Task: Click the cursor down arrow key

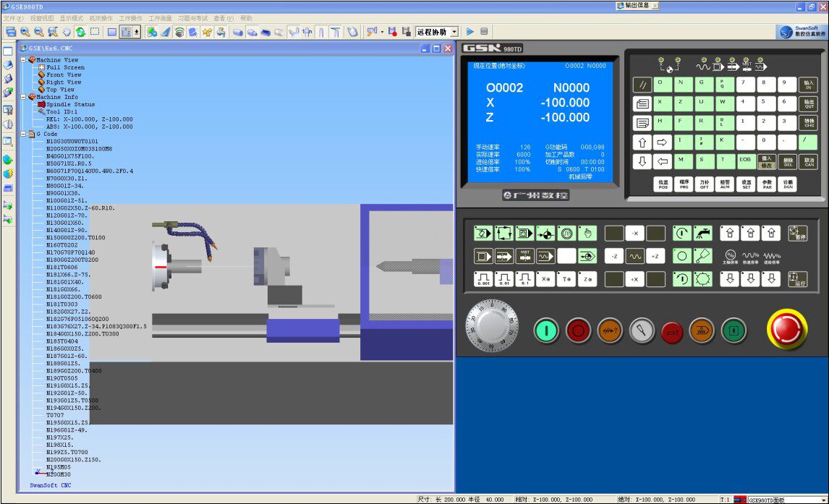Action: (x=642, y=161)
